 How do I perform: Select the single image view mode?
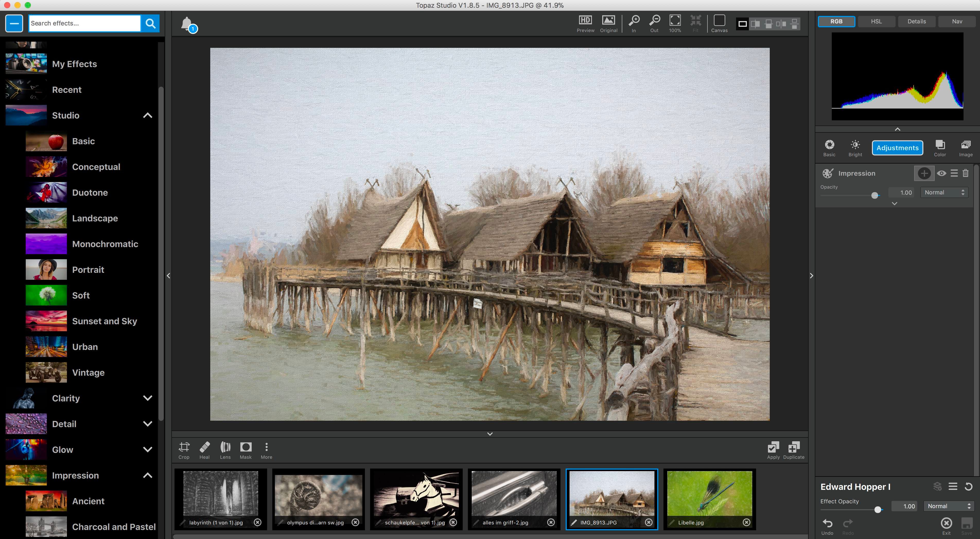tap(742, 24)
